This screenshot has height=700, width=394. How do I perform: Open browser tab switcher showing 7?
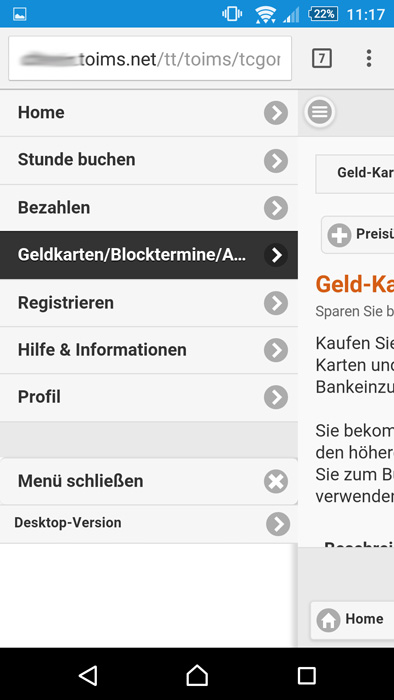pyautogui.click(x=322, y=58)
